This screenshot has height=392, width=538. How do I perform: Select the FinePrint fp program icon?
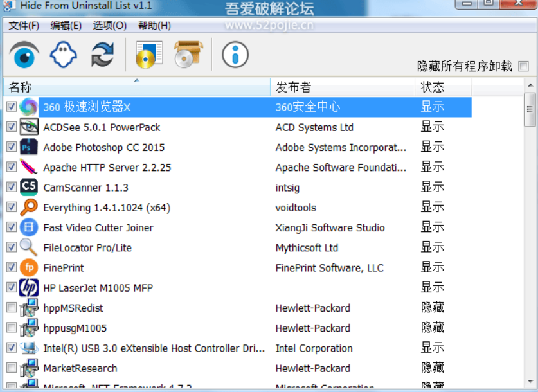(28, 267)
